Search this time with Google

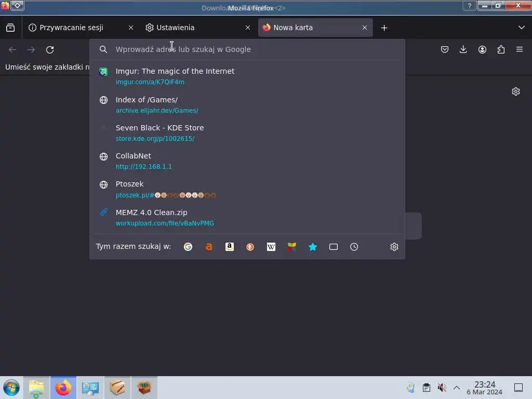[x=188, y=247]
